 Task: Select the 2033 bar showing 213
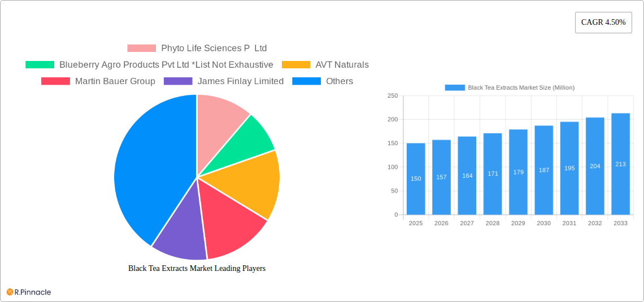click(621, 164)
